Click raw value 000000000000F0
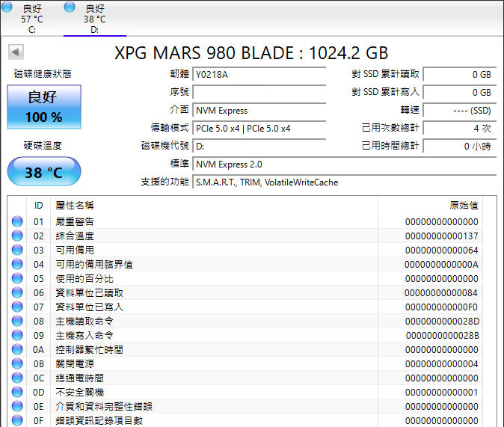 [442, 307]
